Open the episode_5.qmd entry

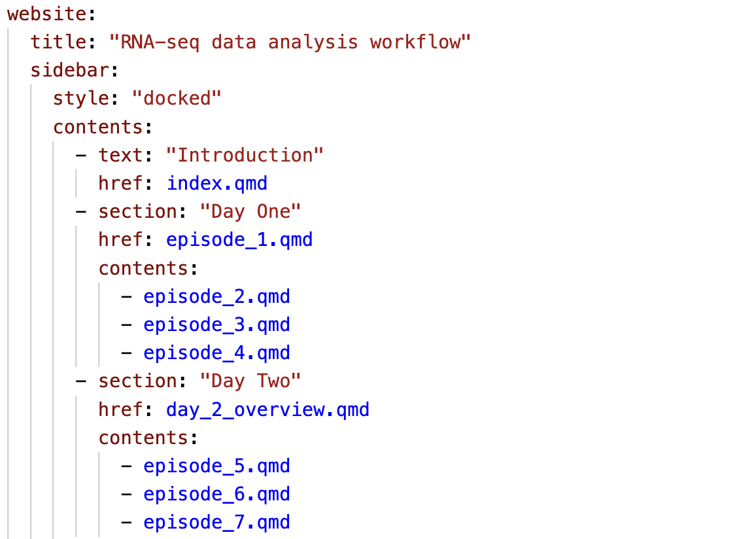point(216,466)
